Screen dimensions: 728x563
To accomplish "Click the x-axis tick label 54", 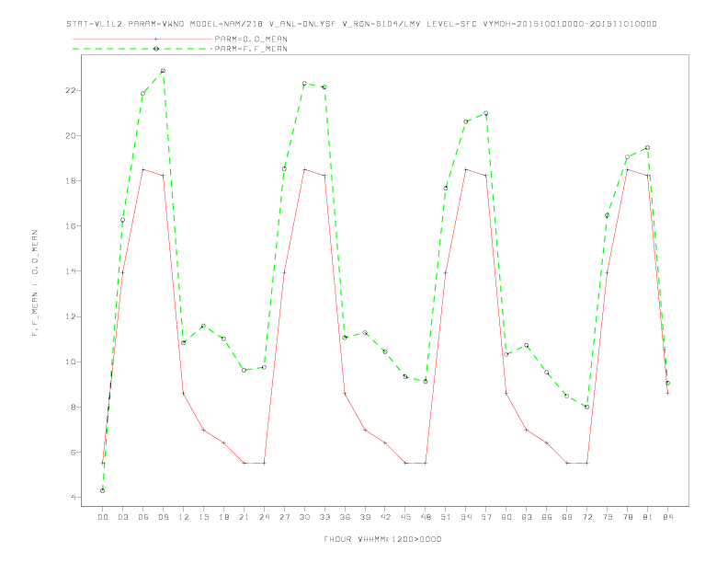I will tap(466, 517).
